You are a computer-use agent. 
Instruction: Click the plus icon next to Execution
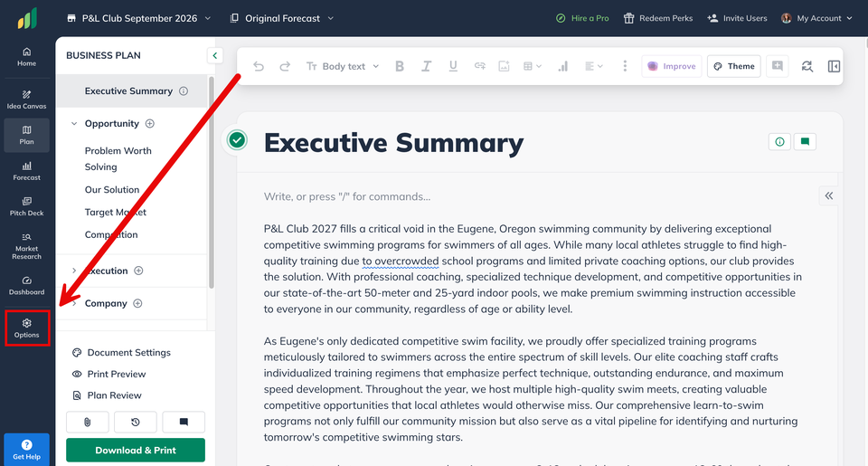click(x=139, y=271)
